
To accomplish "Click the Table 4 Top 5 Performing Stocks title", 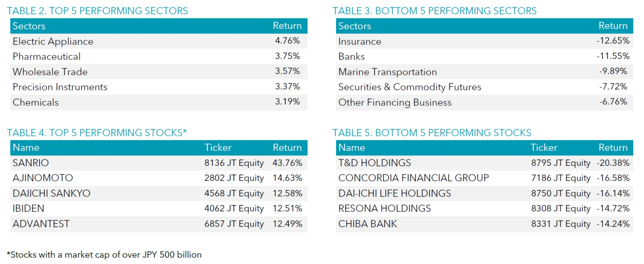I will coord(97,133).
